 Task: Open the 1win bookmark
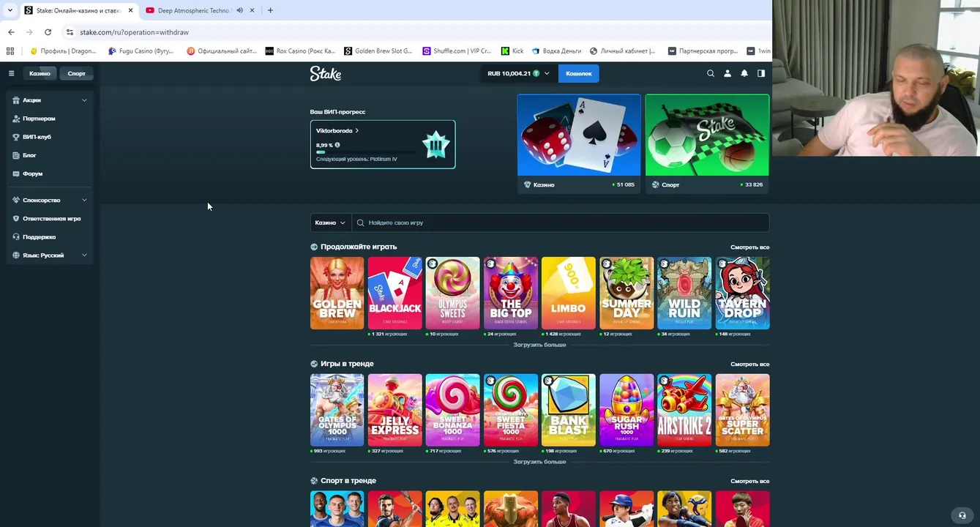(759, 51)
